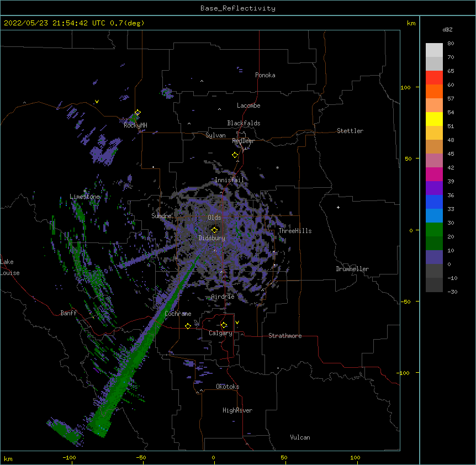476x465 pixels.
Task: Select the yellow V marker northeast of Calgary
Action: pos(237,323)
